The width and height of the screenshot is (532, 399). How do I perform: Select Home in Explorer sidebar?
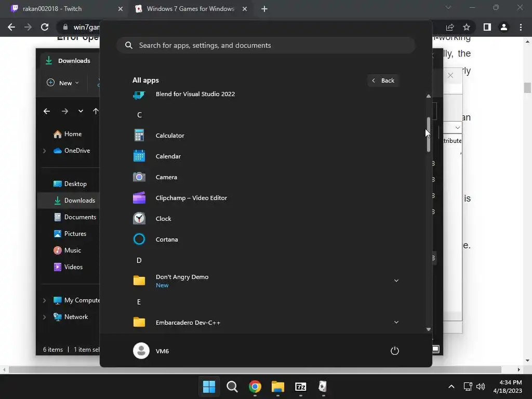pos(68,134)
